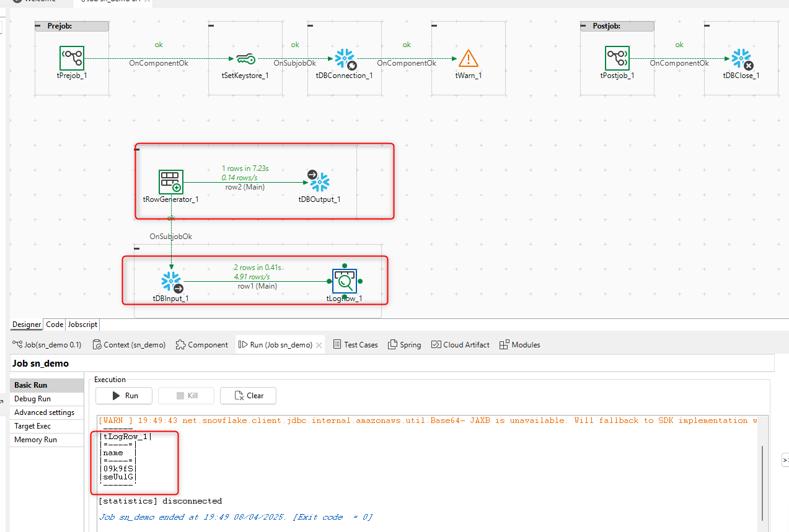
Task: Select the tLogRow_1 component icon
Action: click(344, 281)
